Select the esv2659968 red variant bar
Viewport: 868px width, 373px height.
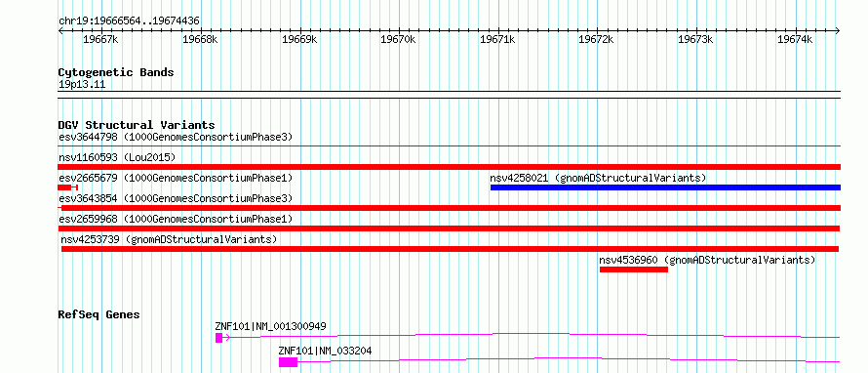click(x=449, y=228)
